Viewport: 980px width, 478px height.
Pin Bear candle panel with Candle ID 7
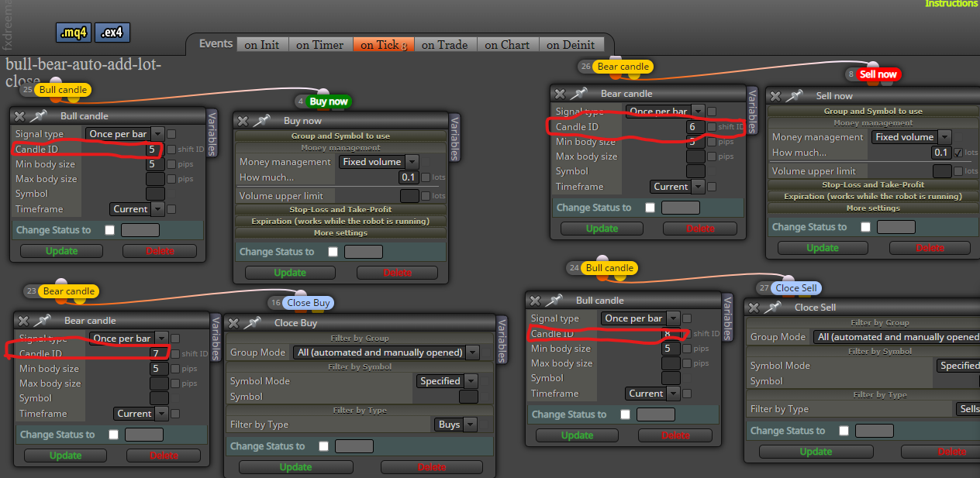coord(42,321)
